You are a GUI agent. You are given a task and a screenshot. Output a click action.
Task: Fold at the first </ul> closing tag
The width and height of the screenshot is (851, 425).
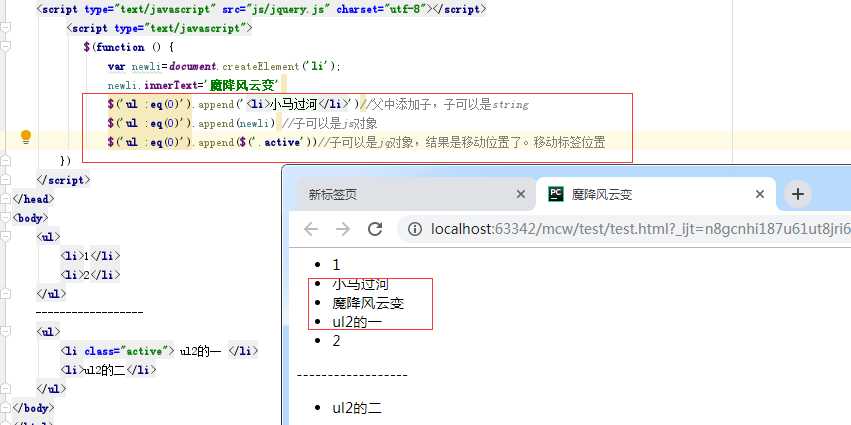point(5,294)
